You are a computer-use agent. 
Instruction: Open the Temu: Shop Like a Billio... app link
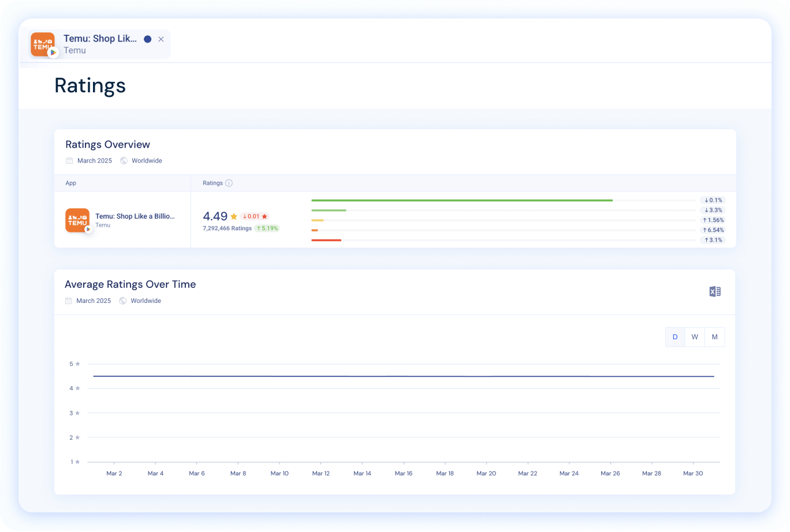[135, 216]
